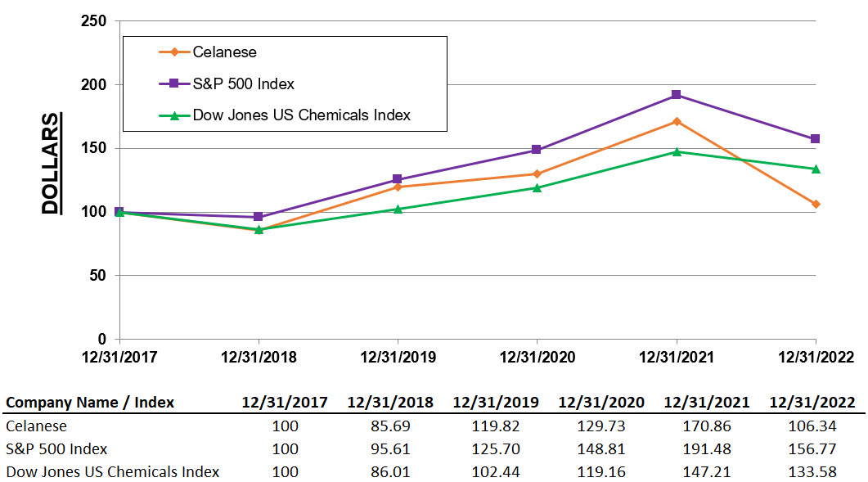This screenshot has height=482, width=868.
Task: Select the S&P 500 Index row label in the table
Action: click(56, 448)
